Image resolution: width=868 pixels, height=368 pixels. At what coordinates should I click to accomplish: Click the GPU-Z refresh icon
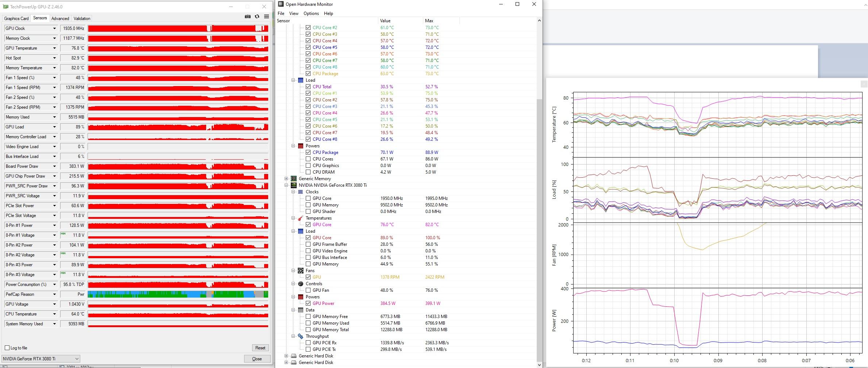tap(257, 16)
